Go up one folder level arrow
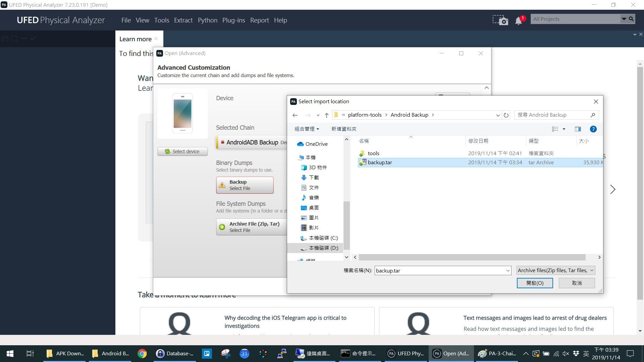Image resolution: width=644 pixels, height=362 pixels. coord(326,115)
